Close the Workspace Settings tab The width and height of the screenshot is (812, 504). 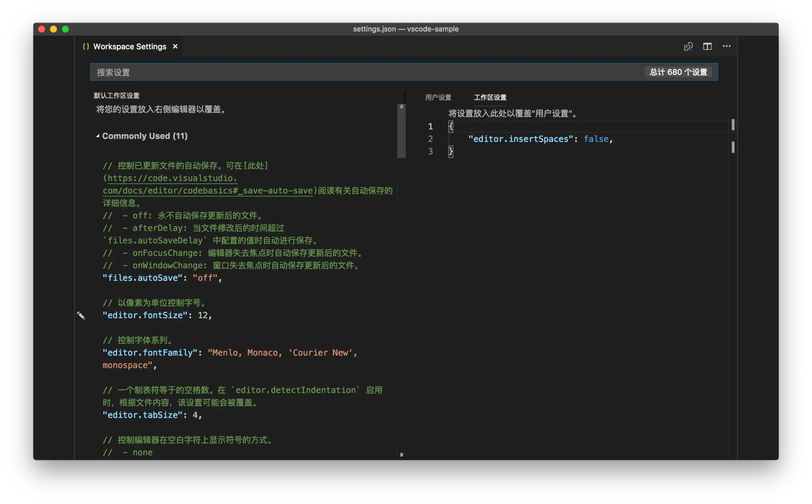tap(175, 47)
